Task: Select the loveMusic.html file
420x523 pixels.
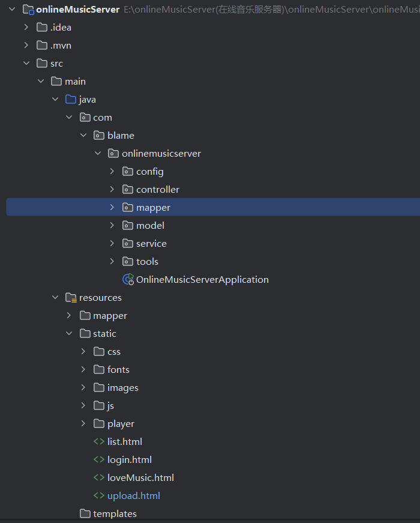Action: click(140, 477)
